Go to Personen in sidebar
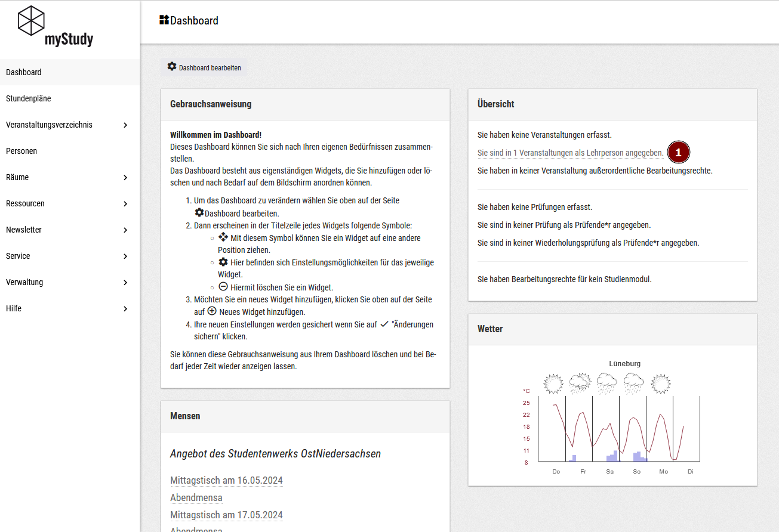This screenshot has height=532, width=779. (x=21, y=151)
